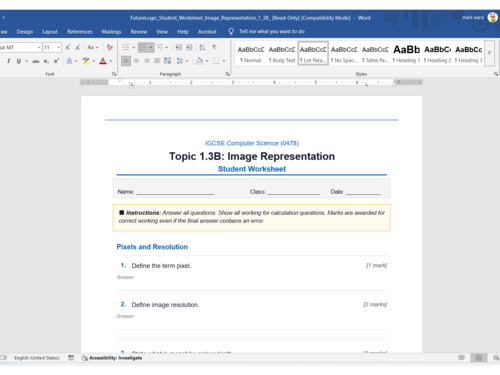
Task: Apply red font color
Action: tap(103, 61)
